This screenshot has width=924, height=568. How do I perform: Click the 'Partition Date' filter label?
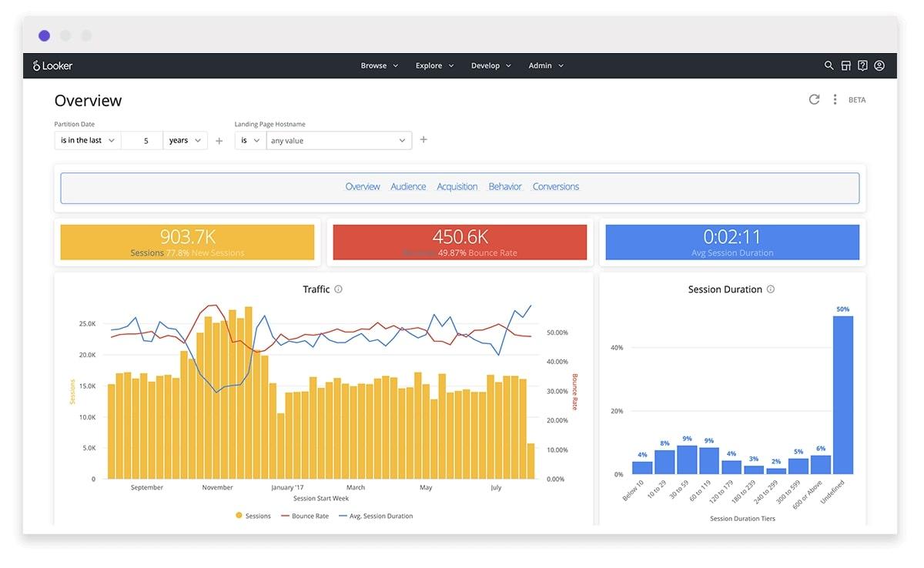click(x=75, y=124)
